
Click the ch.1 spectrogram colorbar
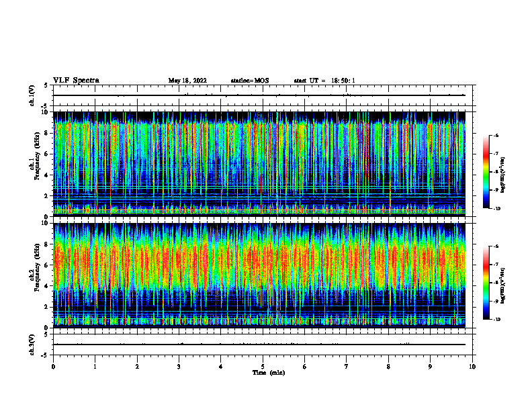point(486,172)
